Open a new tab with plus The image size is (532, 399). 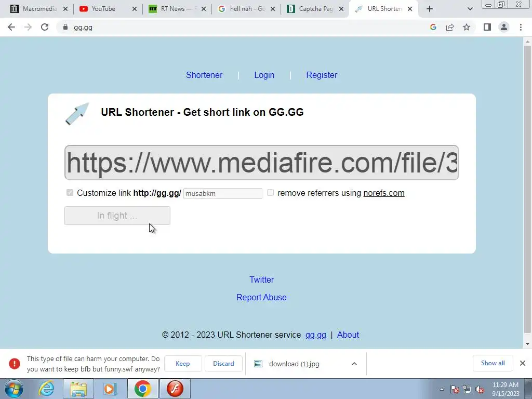click(430, 9)
